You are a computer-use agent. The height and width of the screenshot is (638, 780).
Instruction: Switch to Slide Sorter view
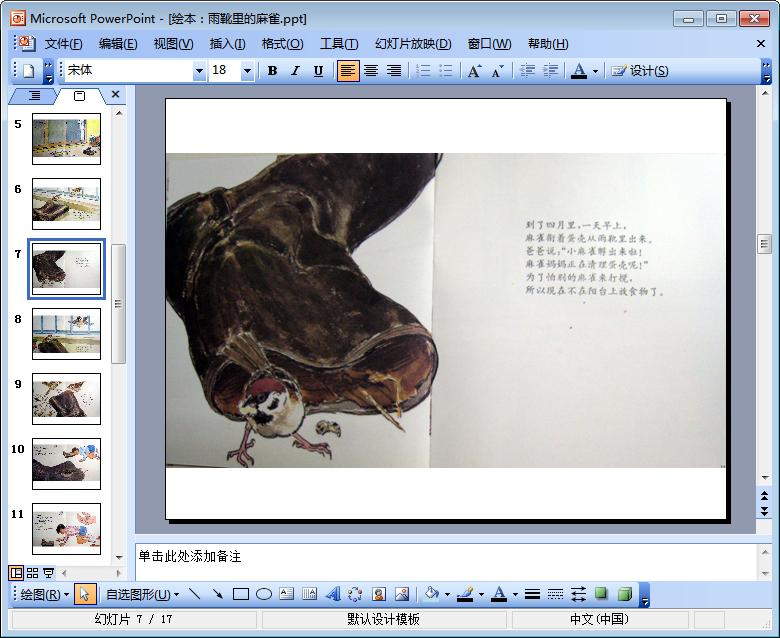[x=32, y=573]
